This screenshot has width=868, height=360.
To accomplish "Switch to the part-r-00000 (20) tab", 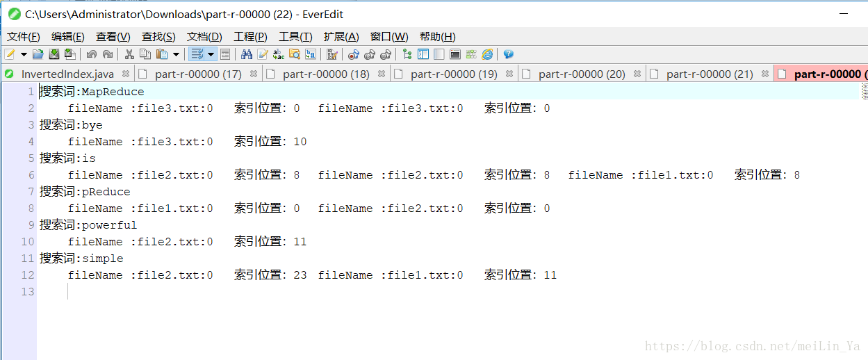I will [582, 74].
